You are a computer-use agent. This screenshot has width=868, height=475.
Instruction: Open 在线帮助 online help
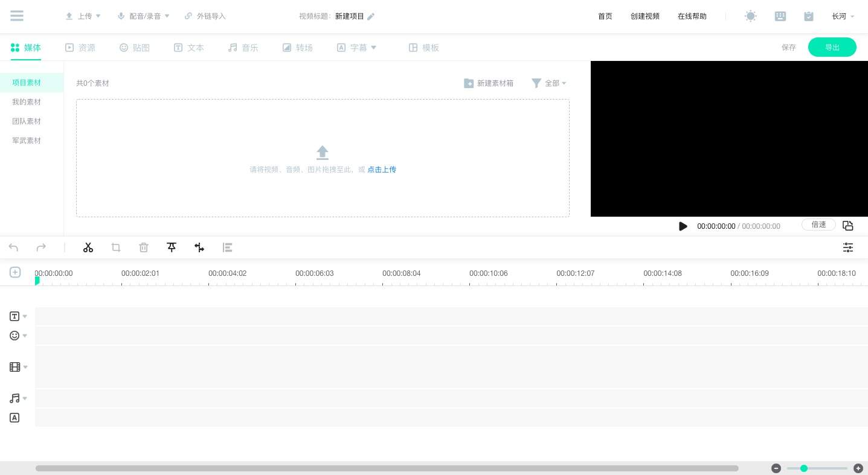click(x=692, y=16)
